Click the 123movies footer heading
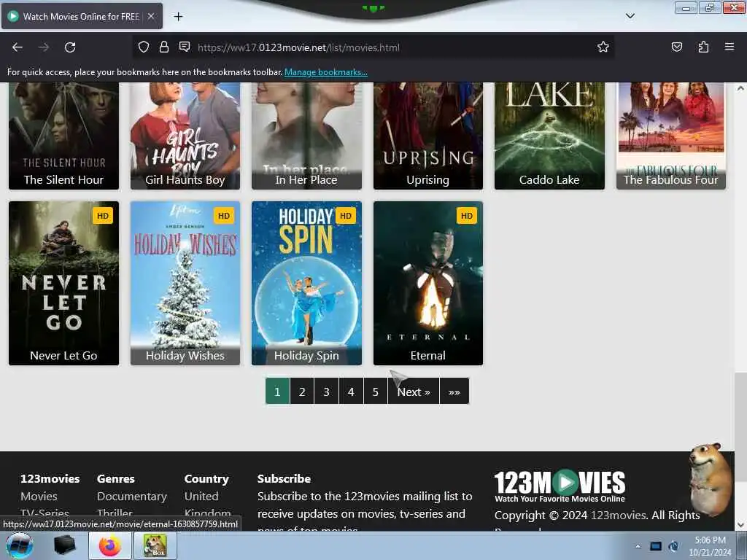 pyautogui.click(x=50, y=478)
